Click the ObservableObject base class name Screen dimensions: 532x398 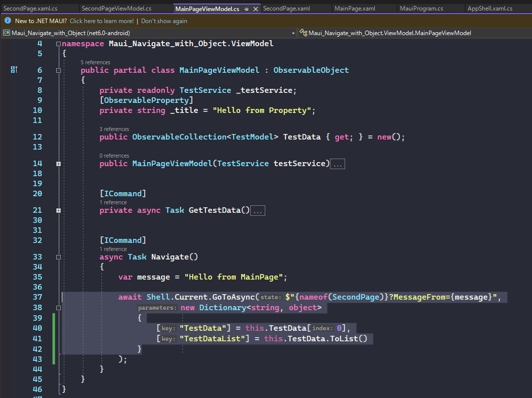(x=311, y=70)
